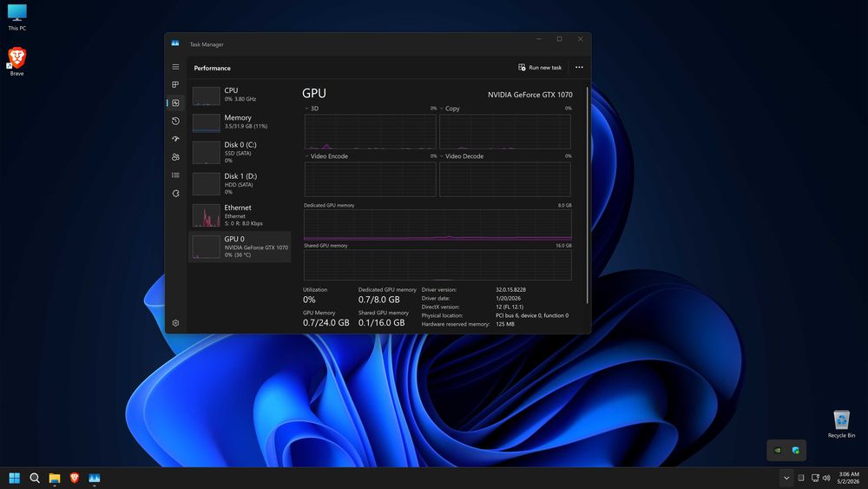Click the network status tray icon
This screenshot has height=489, width=868.
(815, 478)
